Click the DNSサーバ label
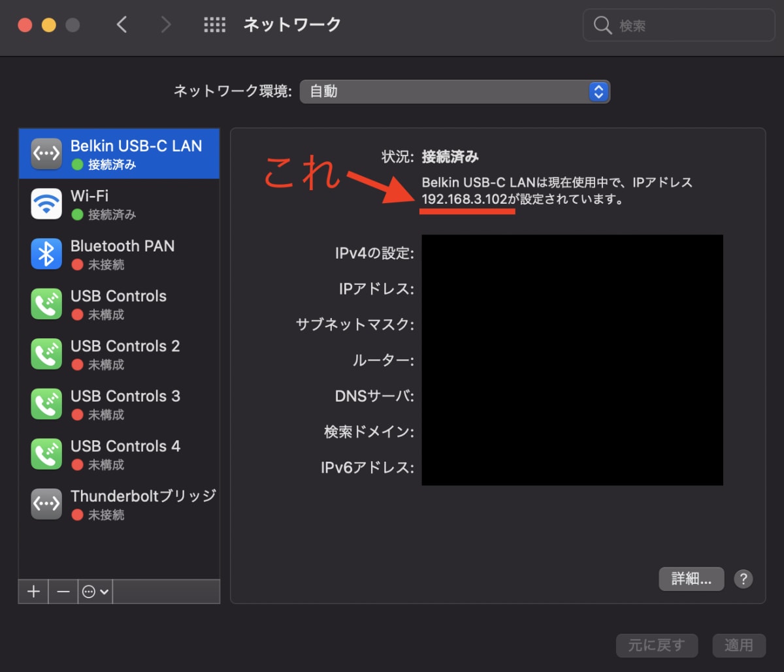 374,396
